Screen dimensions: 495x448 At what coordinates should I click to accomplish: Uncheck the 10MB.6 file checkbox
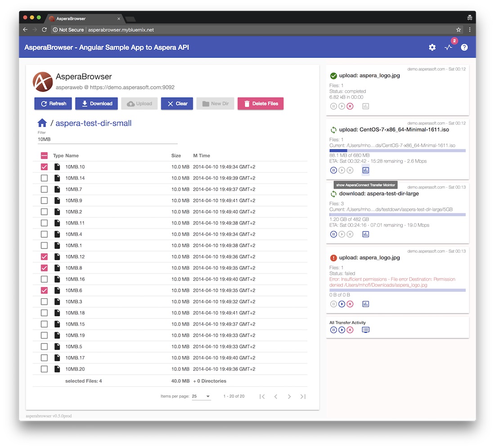44,290
